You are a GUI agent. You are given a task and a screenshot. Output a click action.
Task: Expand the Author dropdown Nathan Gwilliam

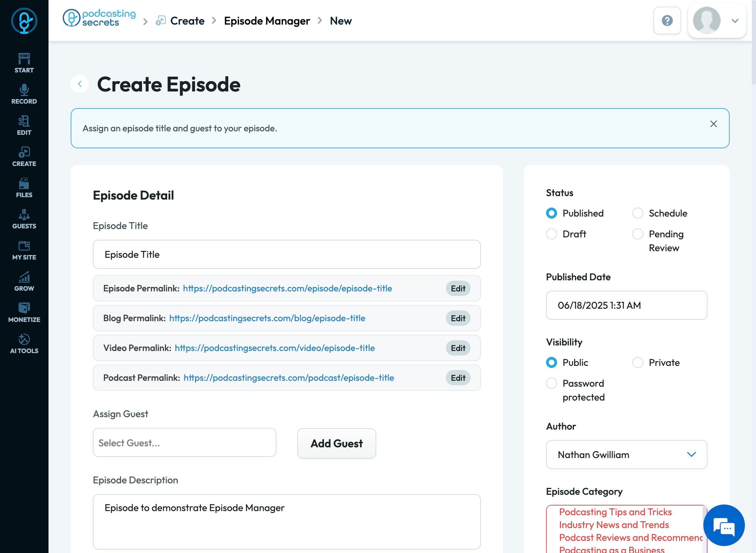click(626, 455)
